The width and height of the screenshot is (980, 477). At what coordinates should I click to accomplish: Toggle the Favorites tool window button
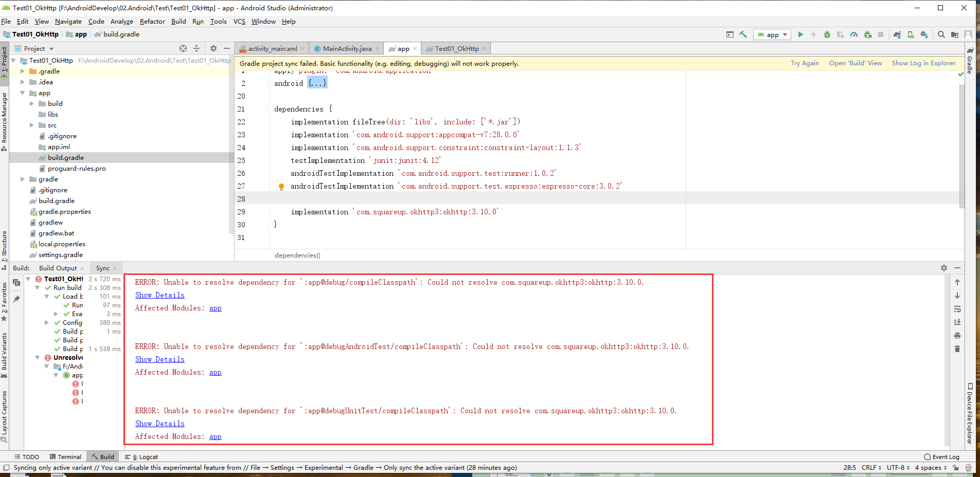pyautogui.click(x=4, y=301)
